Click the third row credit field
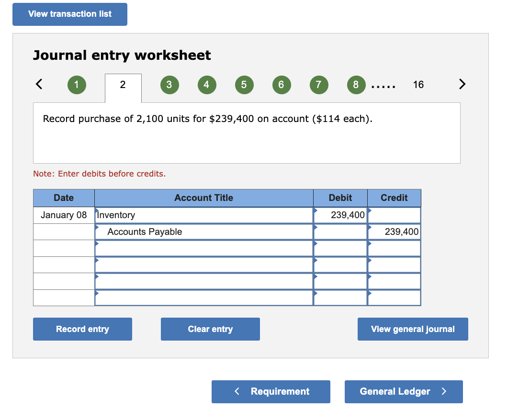 (394, 248)
